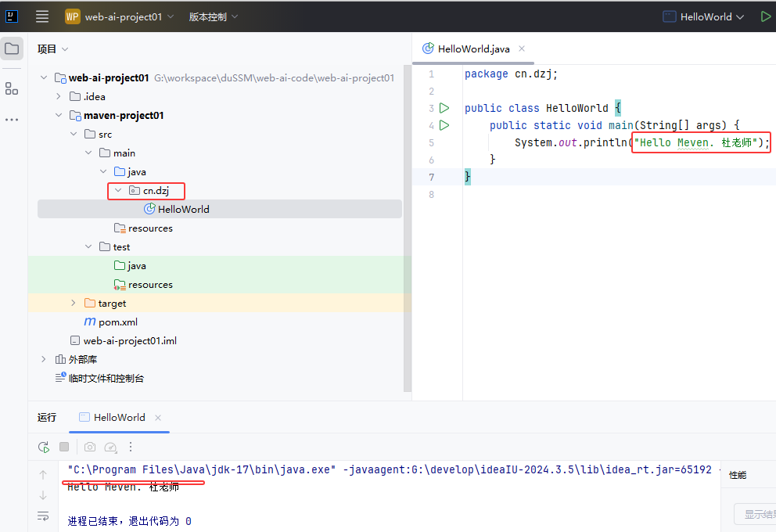
Task: Open the 版本控制 (version control) menu
Action: (x=214, y=16)
